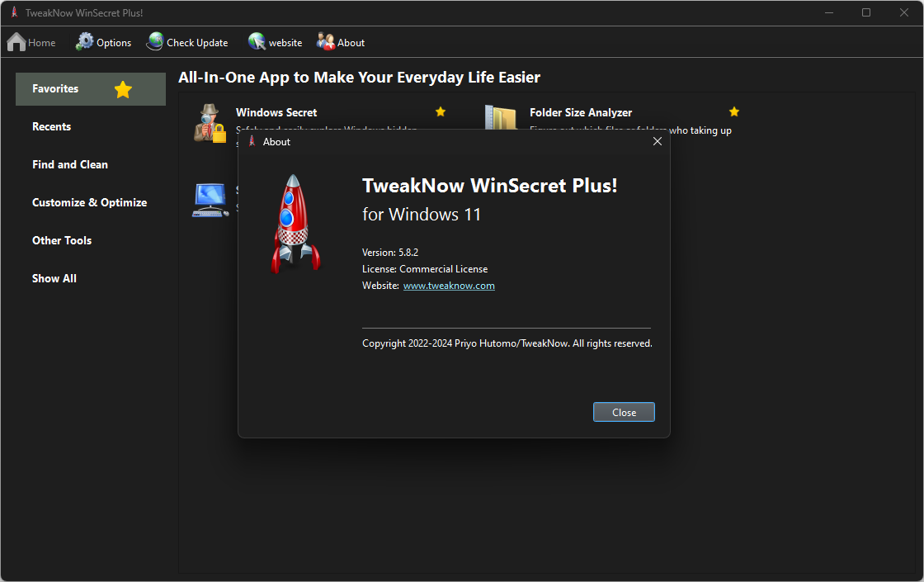Click the computer monitor tool icon
924x582 pixels.
pos(210,200)
